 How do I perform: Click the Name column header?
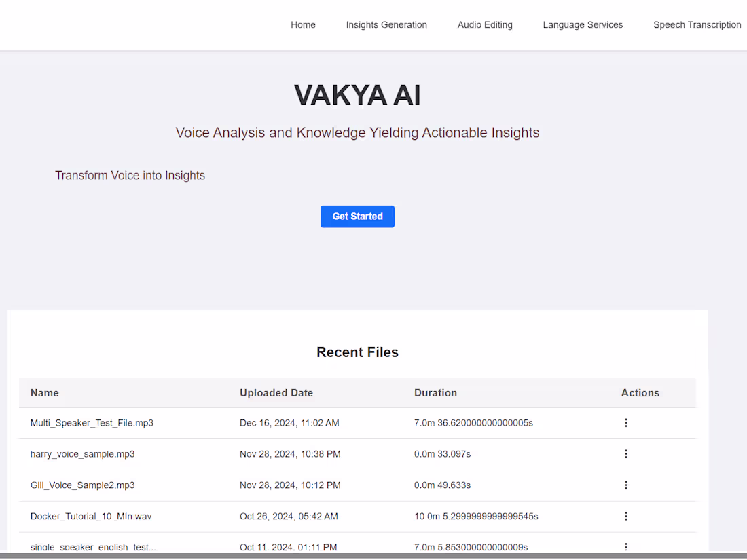(45, 393)
